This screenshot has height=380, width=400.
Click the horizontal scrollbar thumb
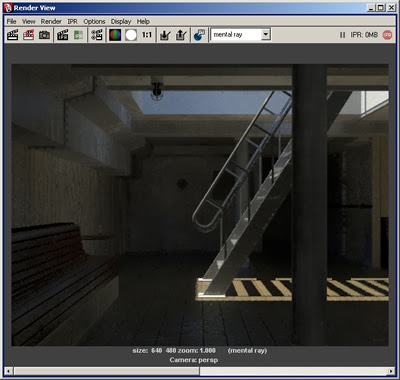tap(107, 371)
